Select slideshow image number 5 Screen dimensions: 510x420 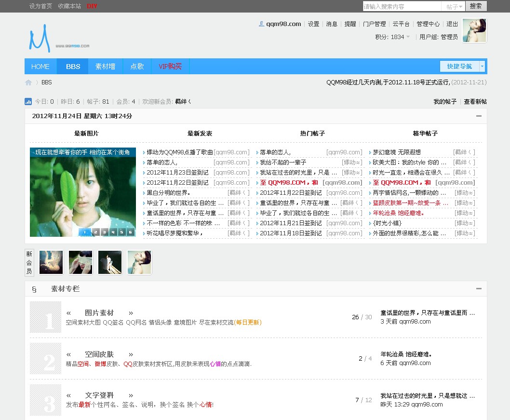pyautogui.click(x=121, y=232)
